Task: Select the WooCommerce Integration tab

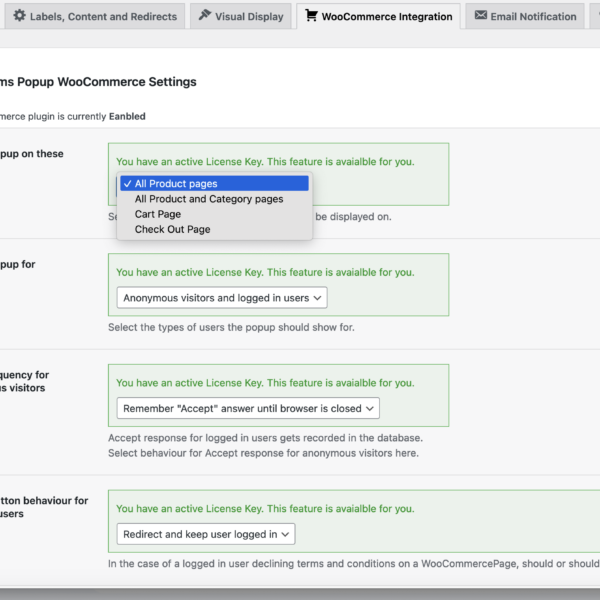Action: (378, 16)
